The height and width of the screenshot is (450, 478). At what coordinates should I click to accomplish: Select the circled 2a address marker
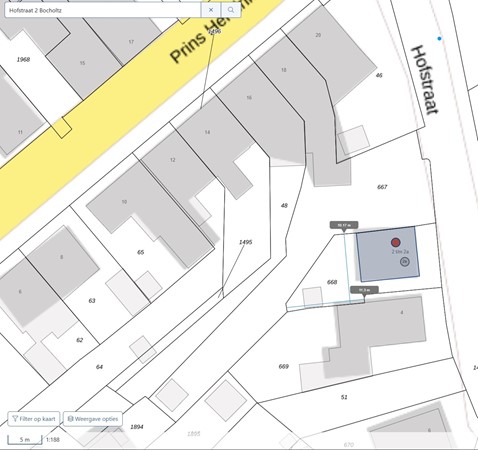[x=405, y=262]
